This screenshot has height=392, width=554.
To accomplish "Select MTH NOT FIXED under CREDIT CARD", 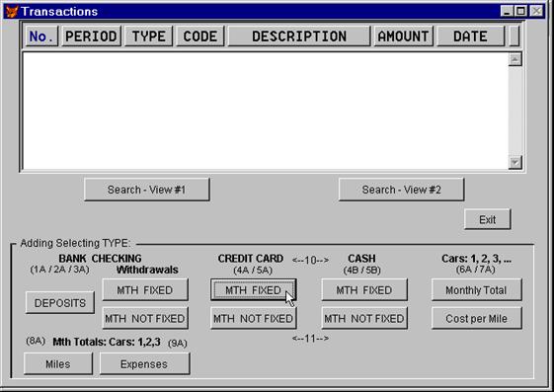I will (254, 319).
